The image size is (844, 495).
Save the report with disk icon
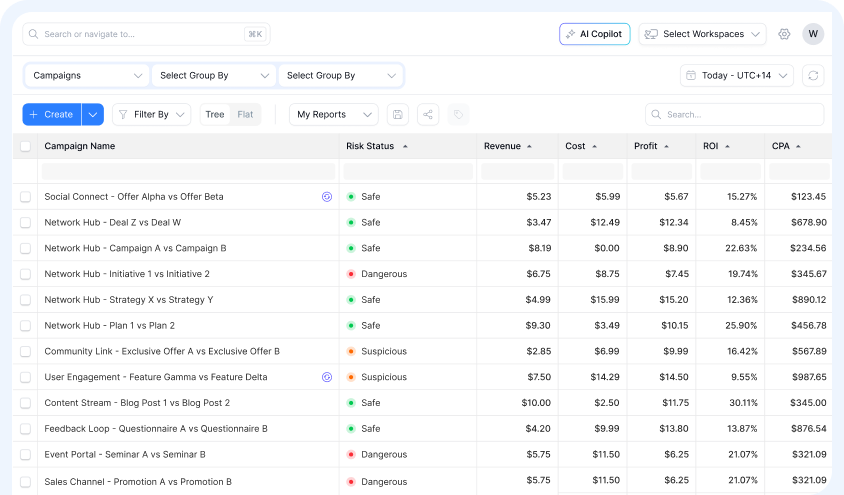point(397,115)
